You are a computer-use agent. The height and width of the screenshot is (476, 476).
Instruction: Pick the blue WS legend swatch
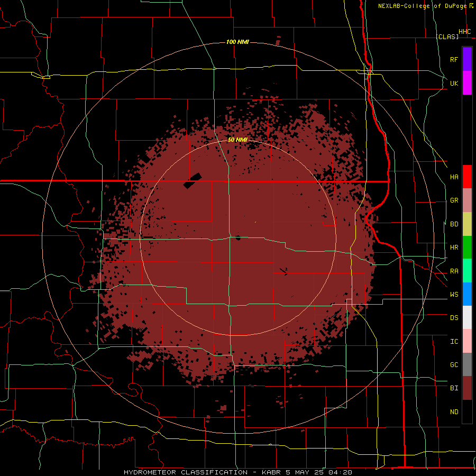point(467,294)
